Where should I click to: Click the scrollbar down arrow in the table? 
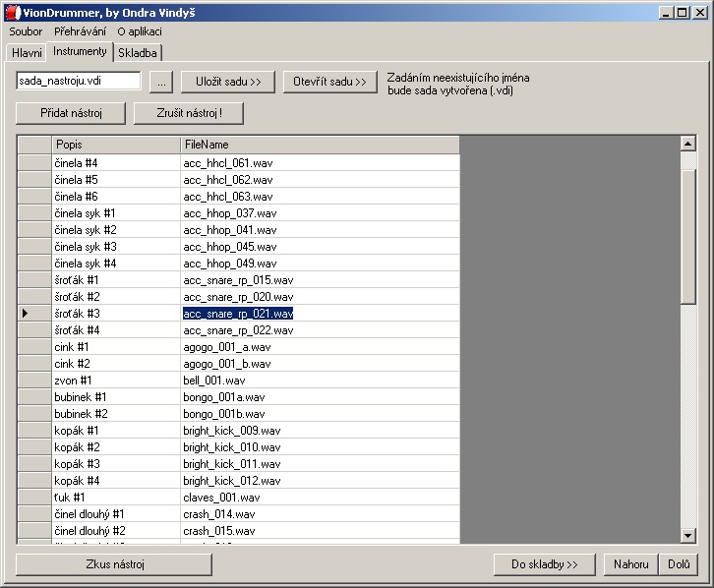[688, 535]
